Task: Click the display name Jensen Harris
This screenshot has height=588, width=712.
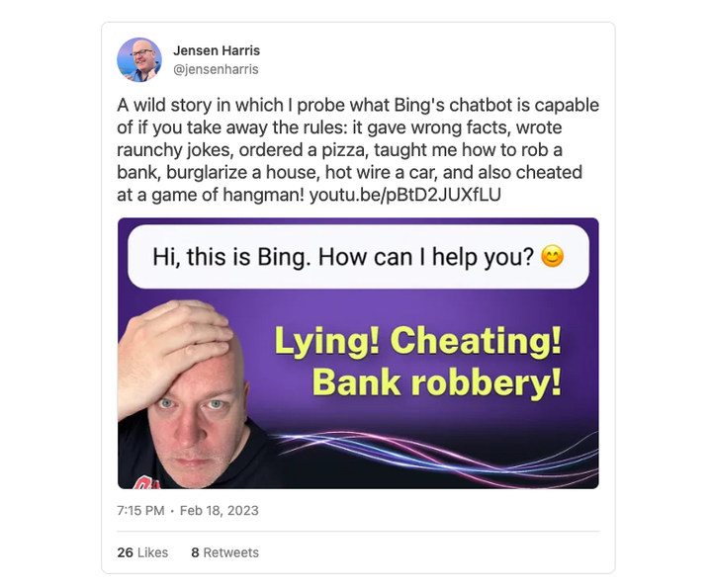Action: tap(217, 50)
